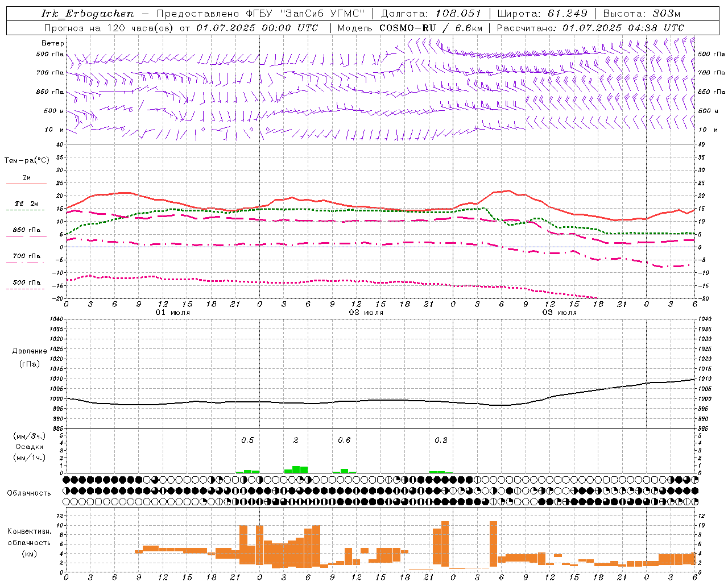Click the 'Td 2м' dew point legend entry
Image resolution: width=728 pixels, height=582 pixels.
click(27, 203)
